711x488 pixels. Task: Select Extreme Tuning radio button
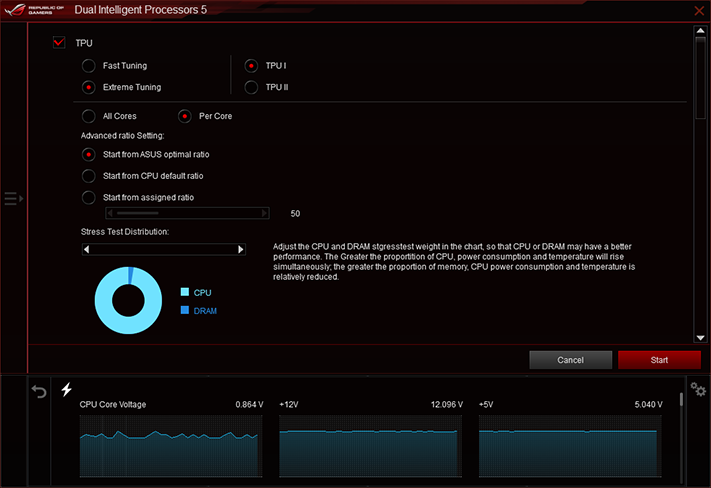tap(88, 87)
